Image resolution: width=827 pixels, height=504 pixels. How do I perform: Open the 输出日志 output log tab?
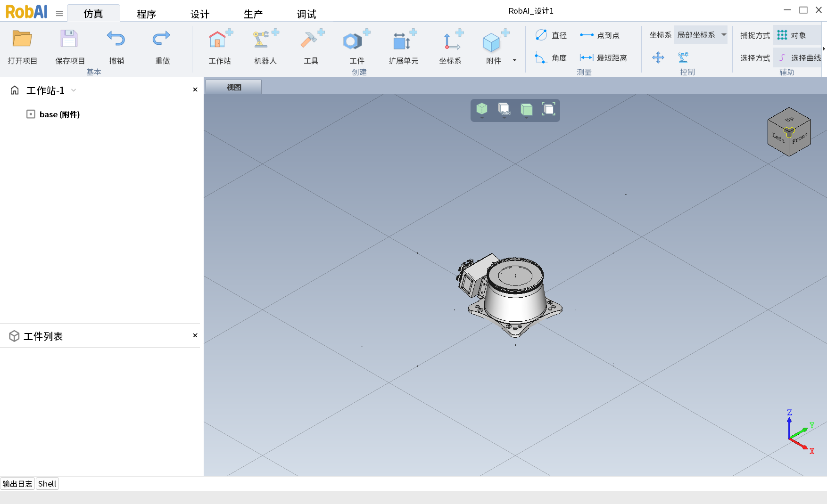[x=17, y=484]
